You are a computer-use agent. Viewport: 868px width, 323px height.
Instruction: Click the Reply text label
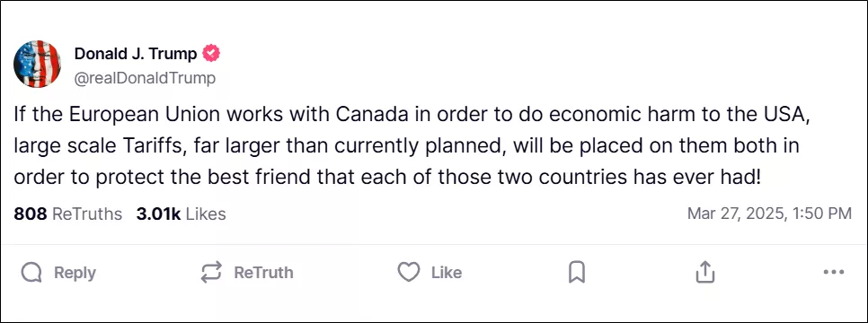(75, 273)
